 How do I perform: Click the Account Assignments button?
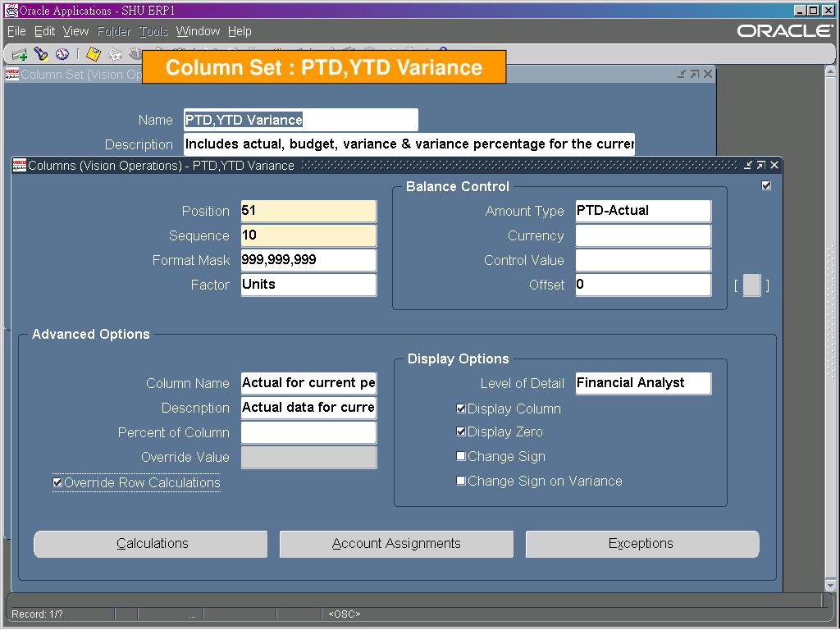[x=396, y=544]
